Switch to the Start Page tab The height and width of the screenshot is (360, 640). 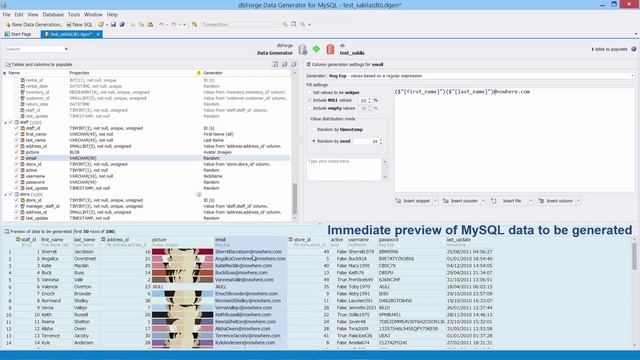tap(18, 34)
